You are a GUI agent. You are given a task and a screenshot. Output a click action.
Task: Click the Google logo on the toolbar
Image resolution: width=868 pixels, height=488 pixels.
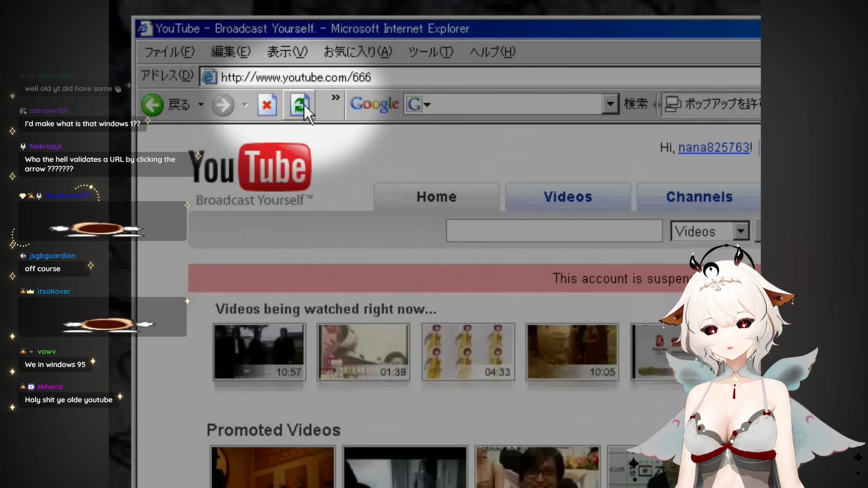[x=374, y=104]
